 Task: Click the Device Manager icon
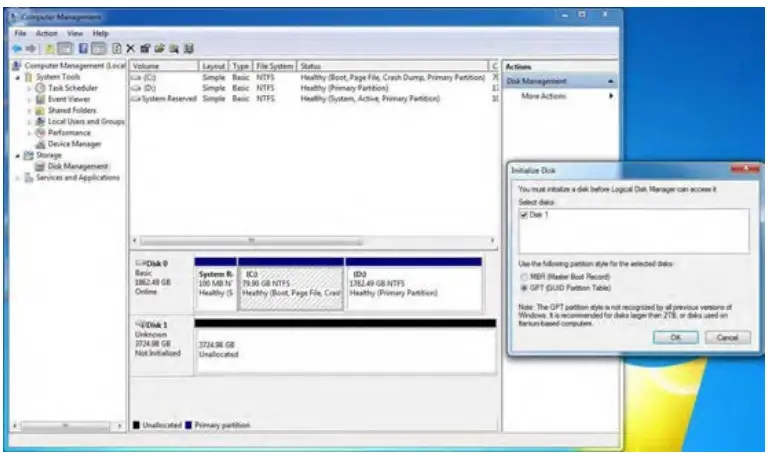[41, 144]
